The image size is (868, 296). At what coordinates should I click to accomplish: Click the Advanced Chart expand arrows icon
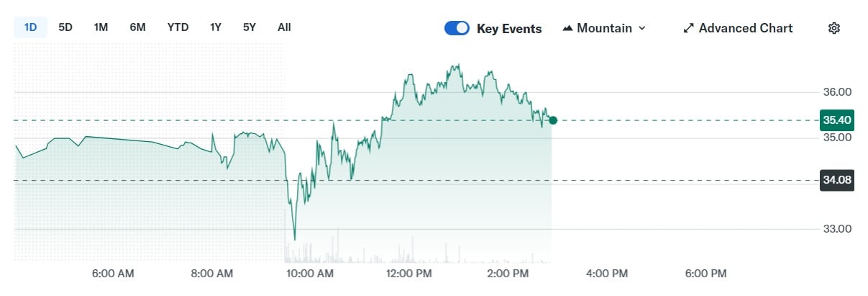pyautogui.click(x=688, y=28)
